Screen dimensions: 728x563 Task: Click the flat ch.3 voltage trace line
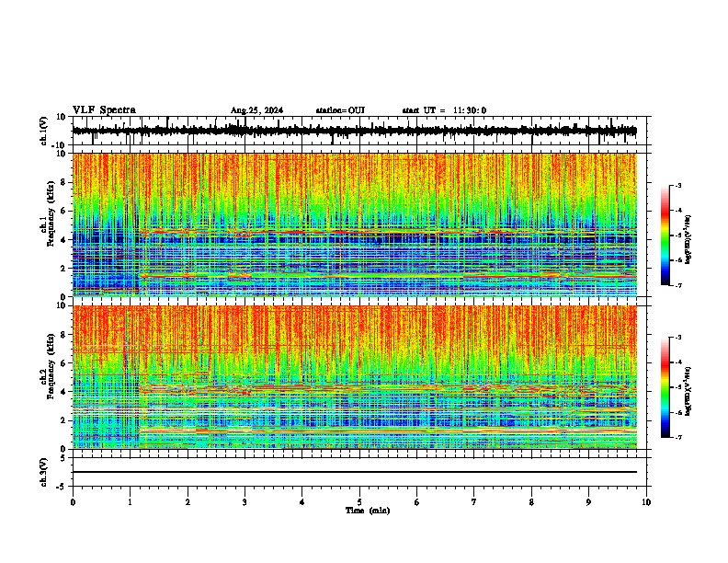click(355, 472)
